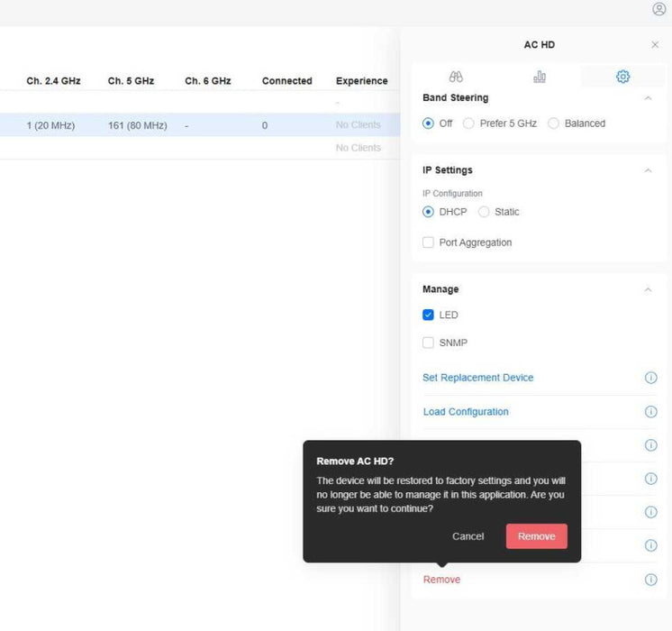Collapse the Manage section
The image size is (672, 631).
pyautogui.click(x=648, y=289)
